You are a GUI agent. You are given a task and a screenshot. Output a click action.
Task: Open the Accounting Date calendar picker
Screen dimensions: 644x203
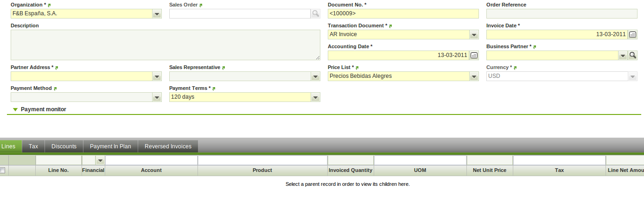[x=474, y=56]
